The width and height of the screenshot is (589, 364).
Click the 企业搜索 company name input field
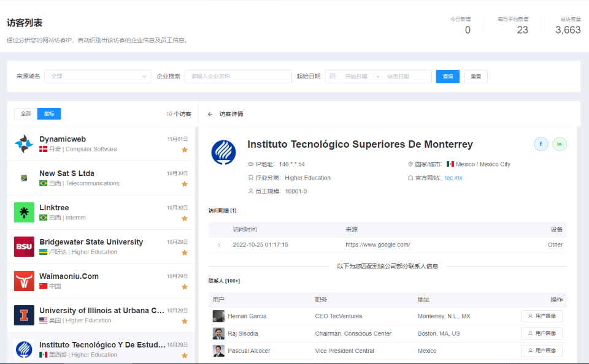238,77
